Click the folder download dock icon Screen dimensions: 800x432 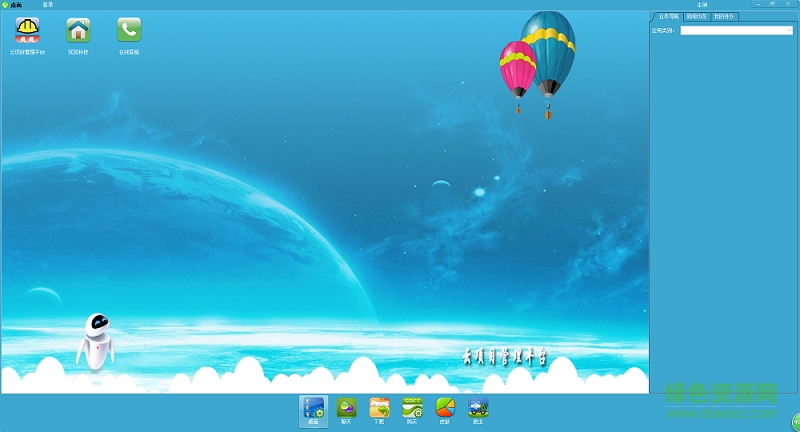pyautogui.click(x=379, y=408)
